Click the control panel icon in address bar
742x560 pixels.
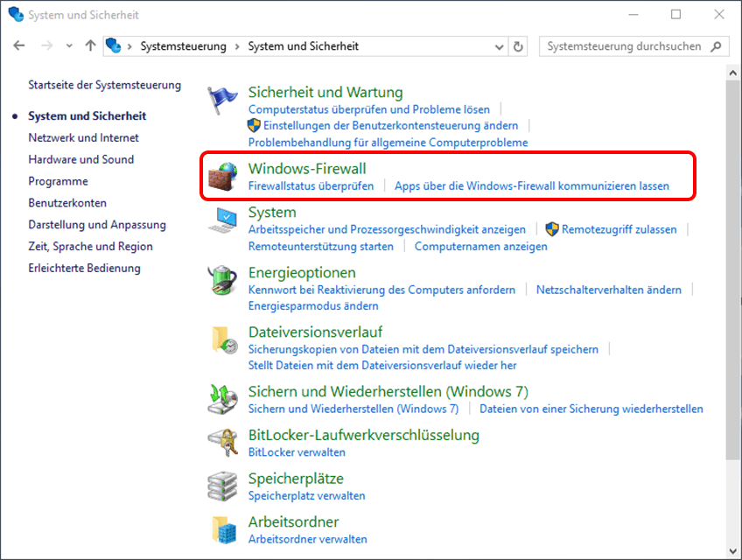(114, 45)
